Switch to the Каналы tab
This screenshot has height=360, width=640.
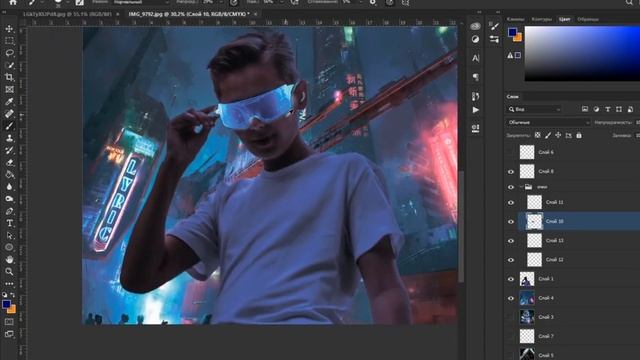(x=516, y=19)
